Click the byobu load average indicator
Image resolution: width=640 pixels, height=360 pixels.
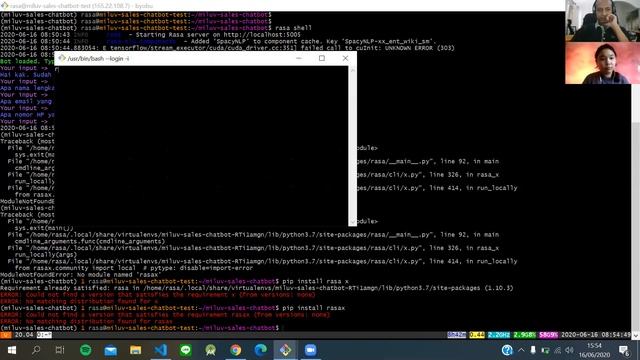pyautogui.click(x=476, y=335)
